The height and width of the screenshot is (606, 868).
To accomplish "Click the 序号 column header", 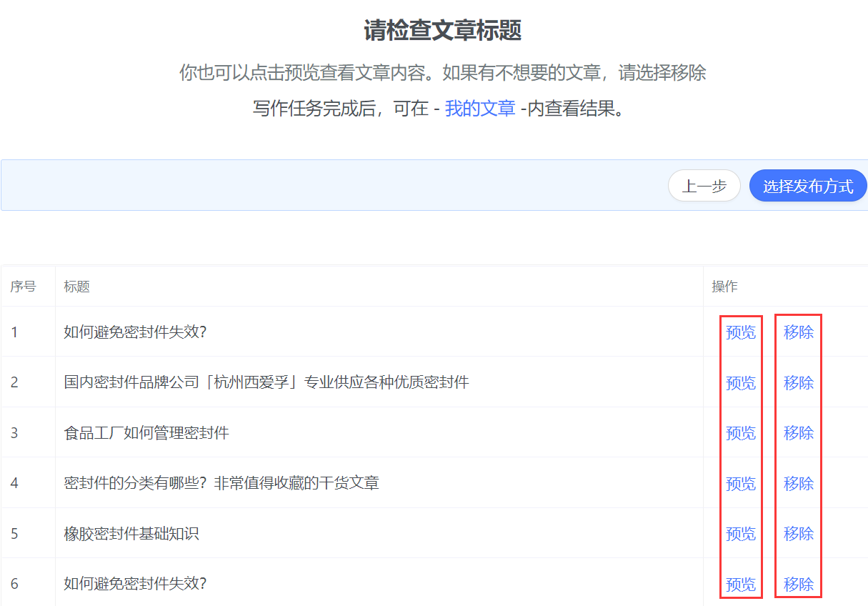I will click(23, 287).
